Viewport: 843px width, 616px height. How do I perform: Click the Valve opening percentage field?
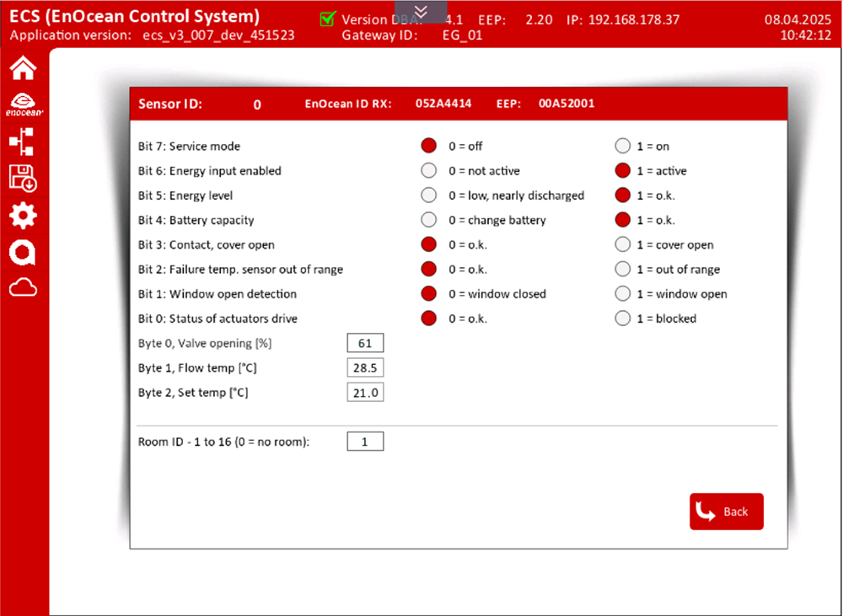tap(365, 343)
